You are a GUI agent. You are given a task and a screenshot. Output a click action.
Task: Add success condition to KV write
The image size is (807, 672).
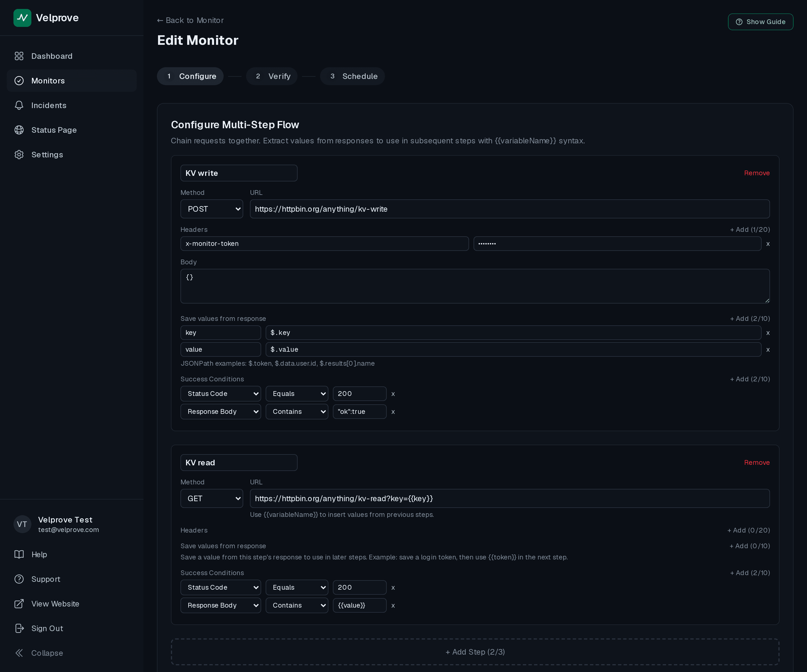[750, 379]
